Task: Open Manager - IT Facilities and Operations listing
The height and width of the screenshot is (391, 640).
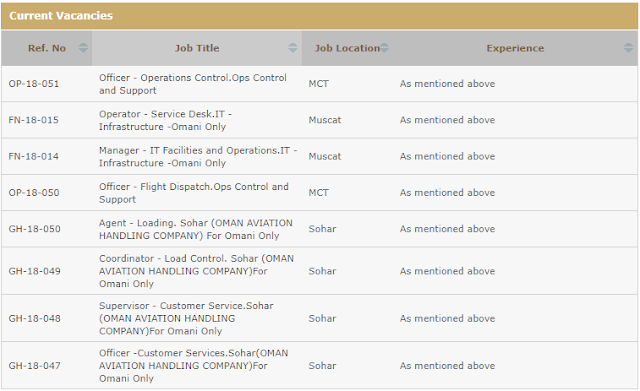Action: click(198, 157)
